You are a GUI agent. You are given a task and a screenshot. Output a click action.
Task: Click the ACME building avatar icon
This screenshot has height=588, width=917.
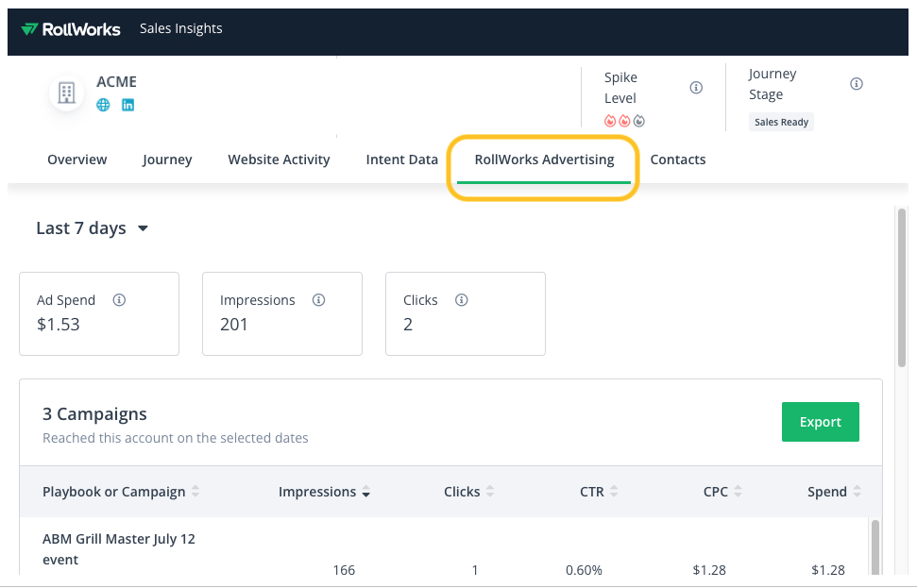[x=67, y=92]
